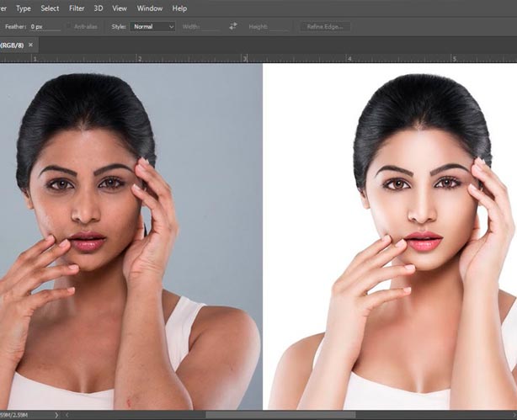Open the Filter menu
The image size is (517, 420).
(77, 8)
